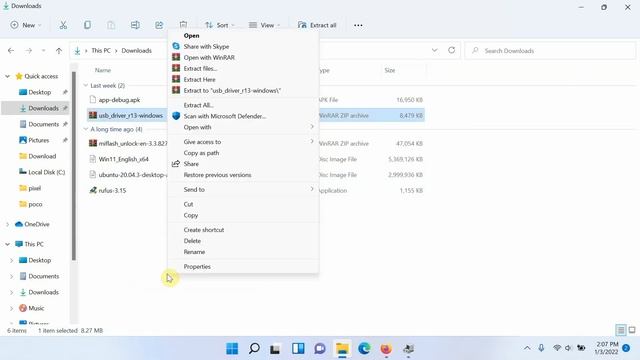
Task: Click Extract all toolbar button
Action: (x=317, y=25)
